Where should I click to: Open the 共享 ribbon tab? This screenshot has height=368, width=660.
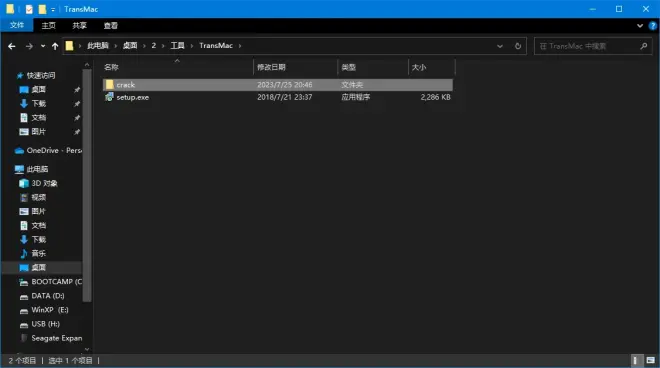(80, 26)
